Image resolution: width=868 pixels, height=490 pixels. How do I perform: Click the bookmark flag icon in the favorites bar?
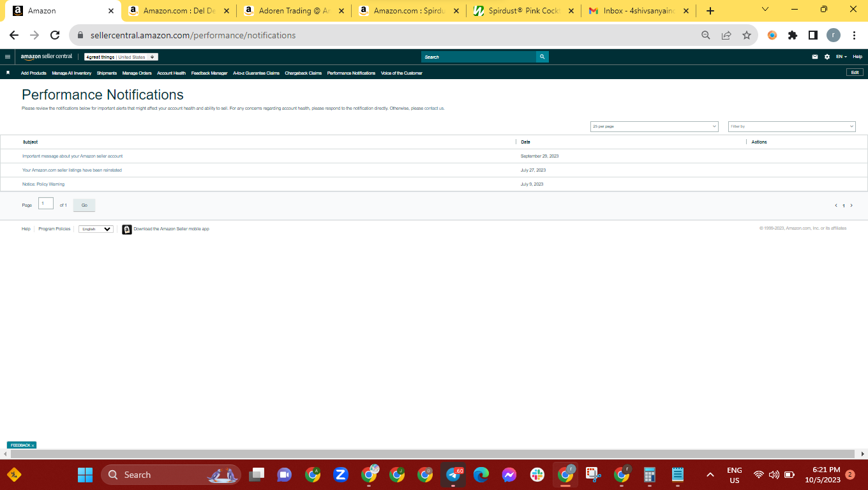coord(8,73)
